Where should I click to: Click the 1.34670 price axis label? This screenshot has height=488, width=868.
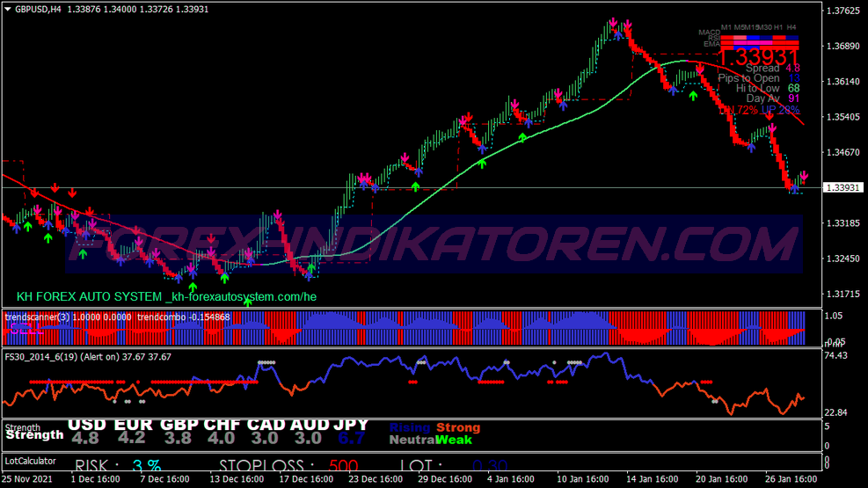(x=842, y=152)
